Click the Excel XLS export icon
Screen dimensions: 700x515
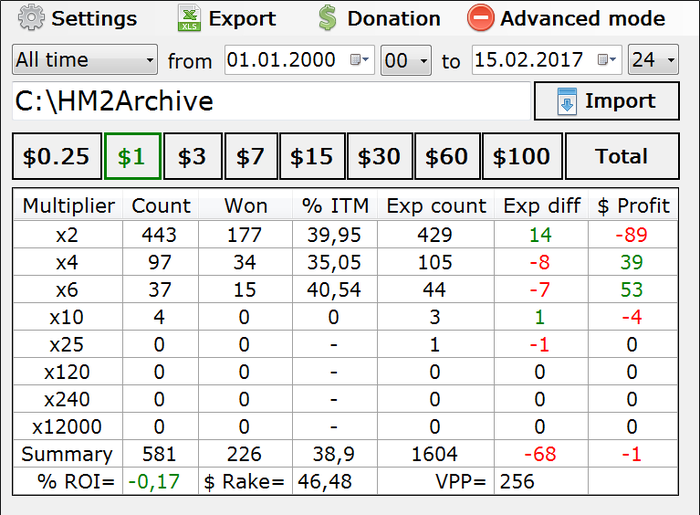tap(189, 18)
